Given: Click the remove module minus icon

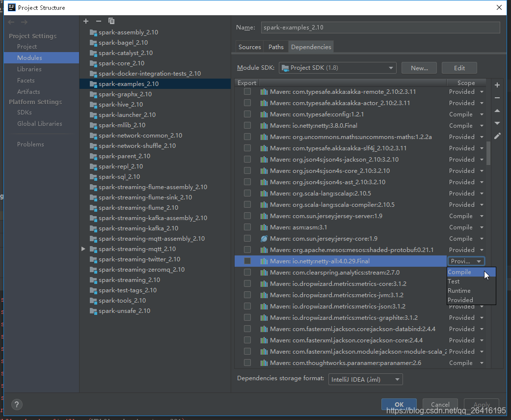Looking at the screenshot, I should pyautogui.click(x=98, y=21).
